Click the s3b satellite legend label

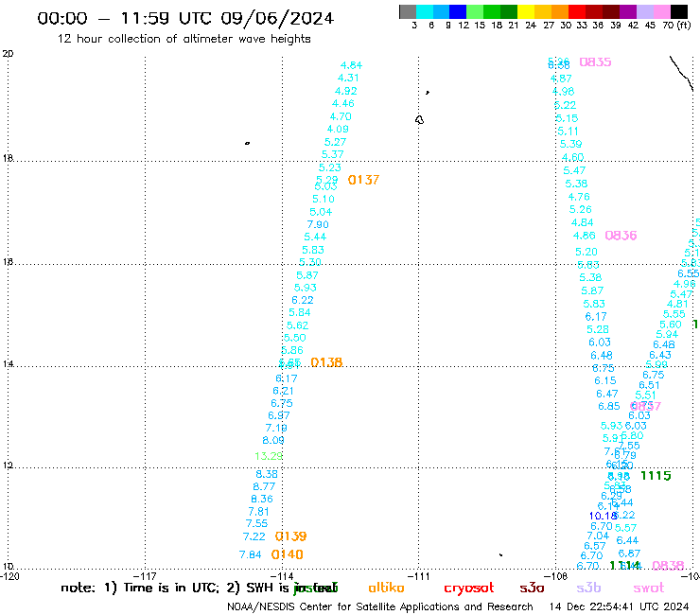click(x=588, y=588)
